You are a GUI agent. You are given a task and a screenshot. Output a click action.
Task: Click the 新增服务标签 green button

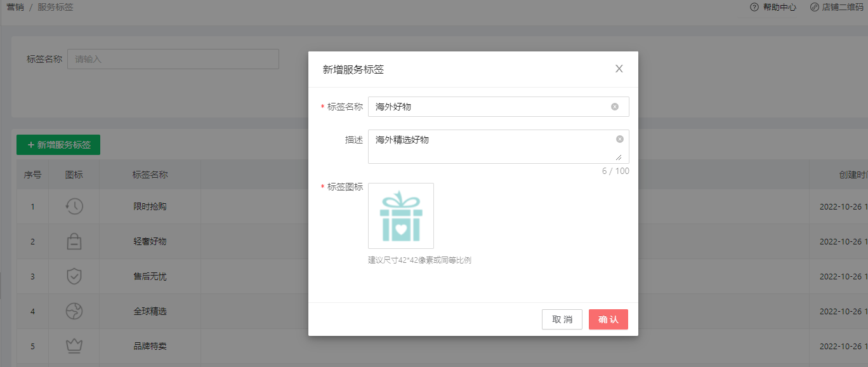58,145
